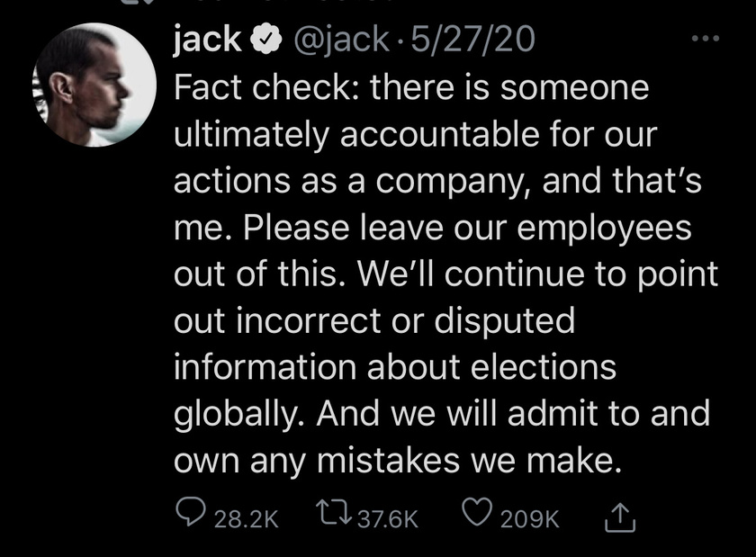This screenshot has width=756, height=557.
Task: Click the word "employees" in the tweet
Action: pyautogui.click(x=604, y=230)
